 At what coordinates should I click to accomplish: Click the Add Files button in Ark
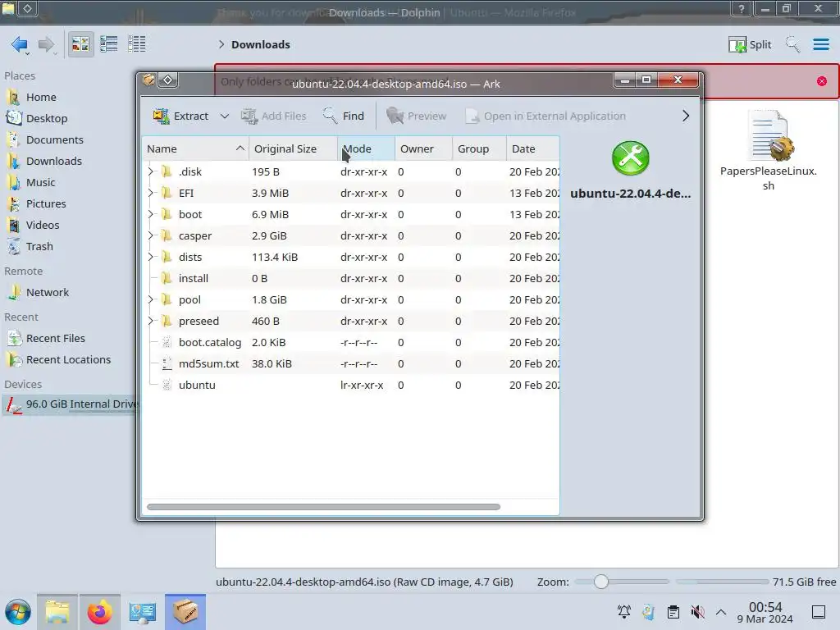click(274, 116)
